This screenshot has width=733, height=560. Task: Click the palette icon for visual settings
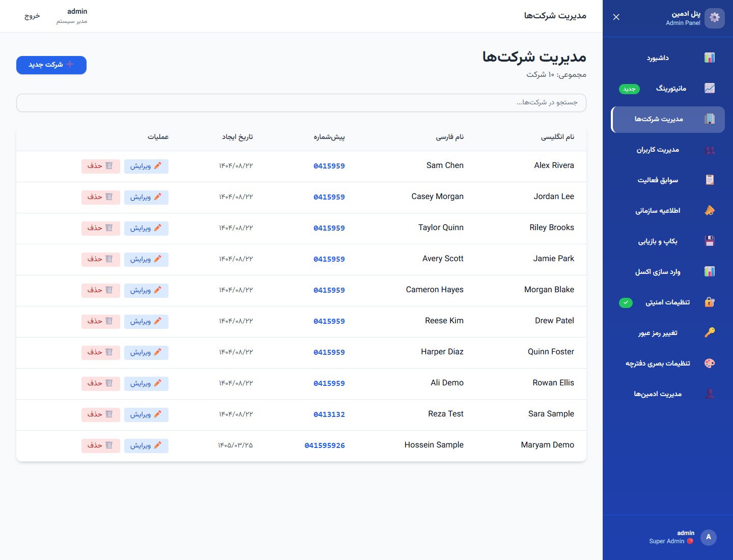click(x=710, y=363)
